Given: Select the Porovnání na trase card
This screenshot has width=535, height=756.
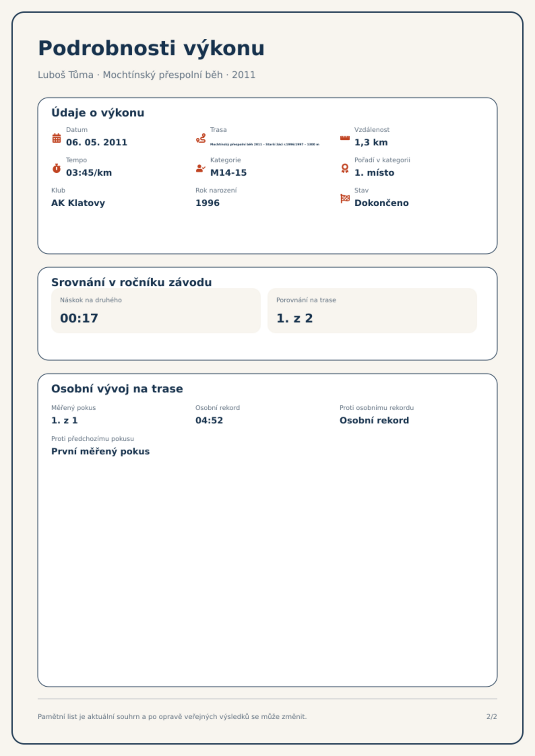Looking at the screenshot, I should click(372, 310).
